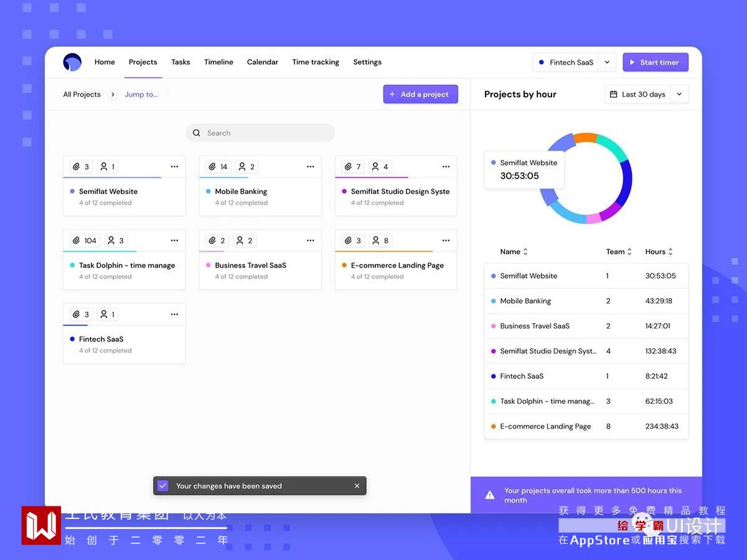The width and height of the screenshot is (747, 560).
Task: Click the Start timer button
Action: click(655, 62)
